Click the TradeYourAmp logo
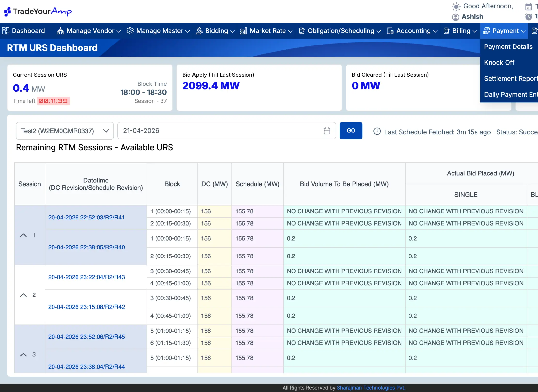Screen dimensions: 538x392 click(x=38, y=11)
